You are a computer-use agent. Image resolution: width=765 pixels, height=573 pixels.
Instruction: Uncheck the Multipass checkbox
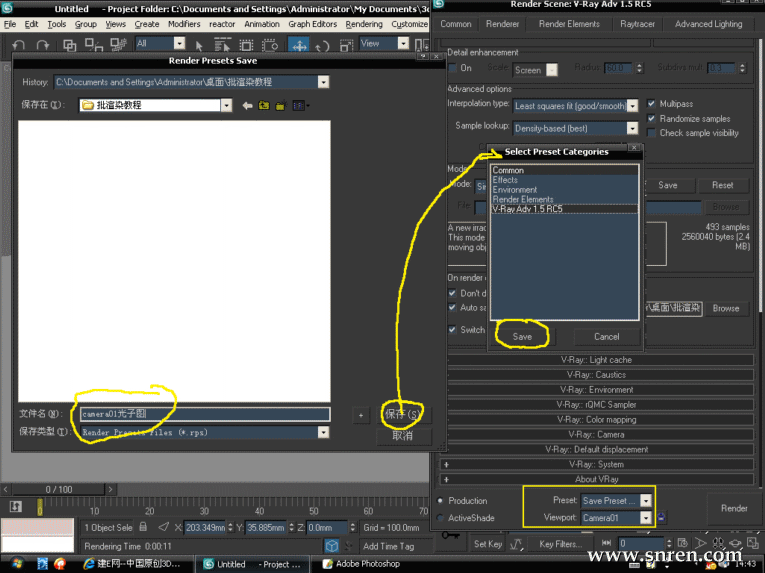(x=651, y=103)
